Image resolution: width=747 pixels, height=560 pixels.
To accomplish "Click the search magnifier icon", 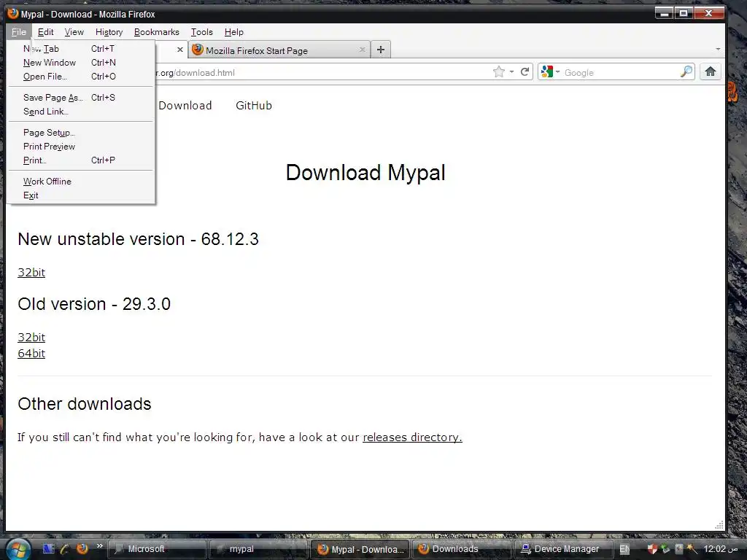I will pyautogui.click(x=686, y=72).
